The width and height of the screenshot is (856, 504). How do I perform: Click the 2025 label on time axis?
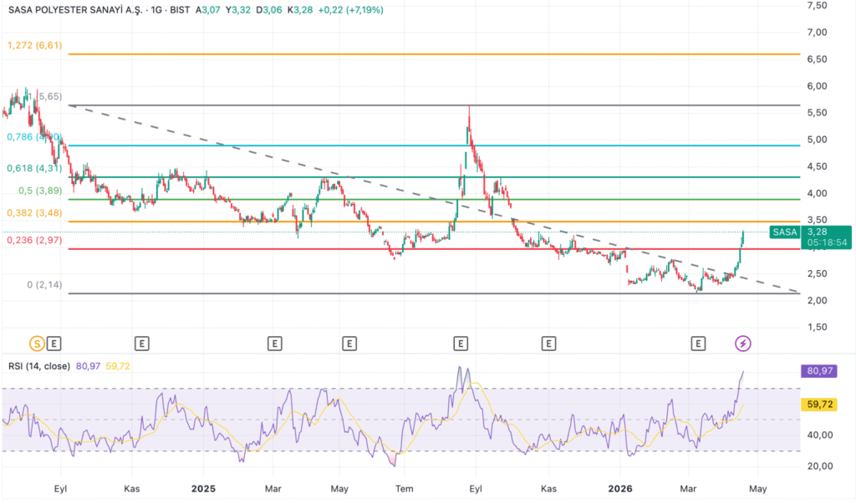204,488
